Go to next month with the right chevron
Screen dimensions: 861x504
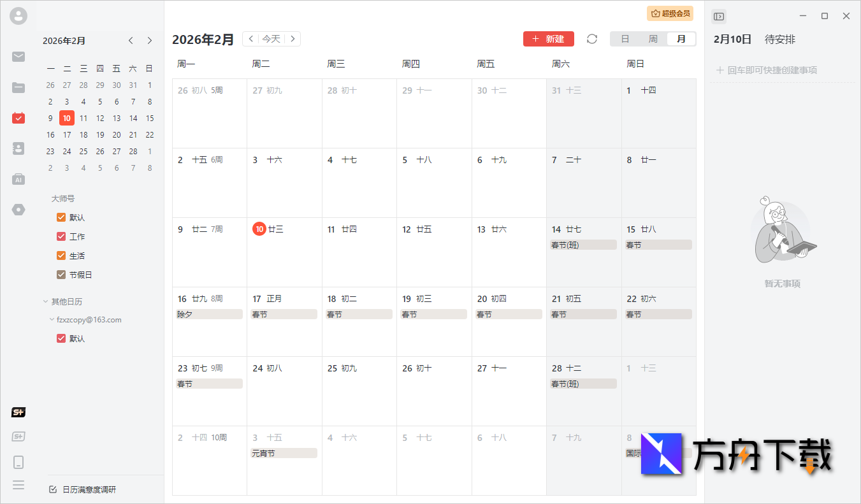pyautogui.click(x=149, y=40)
